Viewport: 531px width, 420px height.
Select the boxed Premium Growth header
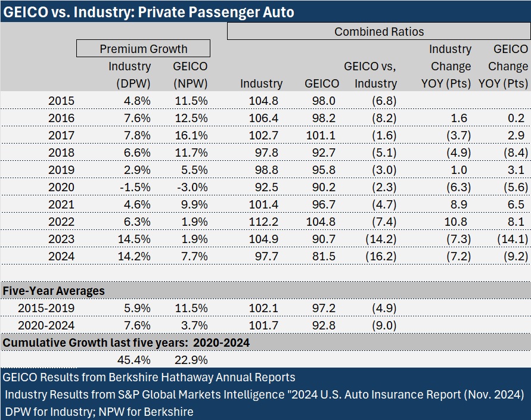point(143,49)
